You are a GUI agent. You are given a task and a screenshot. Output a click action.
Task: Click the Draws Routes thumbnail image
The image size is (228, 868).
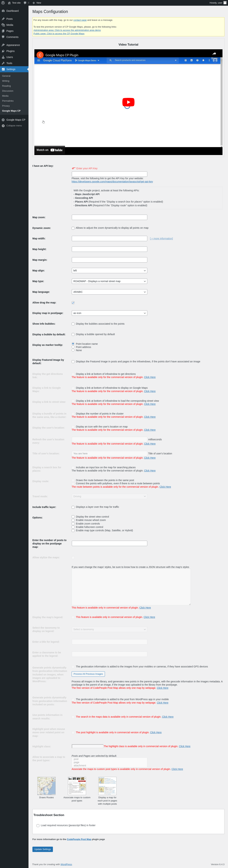(x=46, y=786)
